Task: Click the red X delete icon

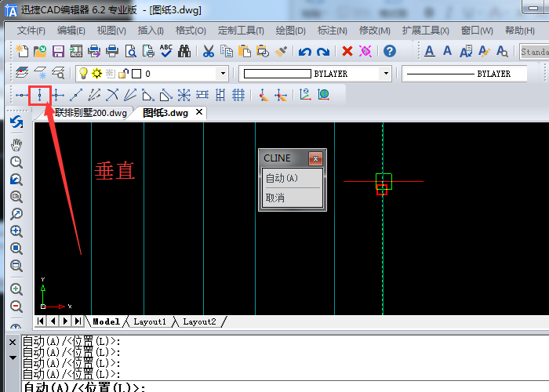Action: pos(347,51)
